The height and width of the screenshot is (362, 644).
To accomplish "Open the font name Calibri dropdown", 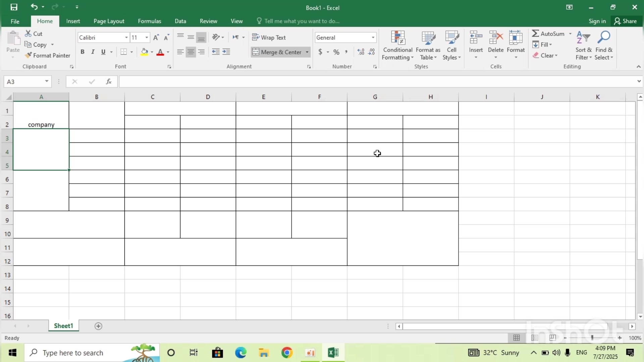I will [126, 38].
